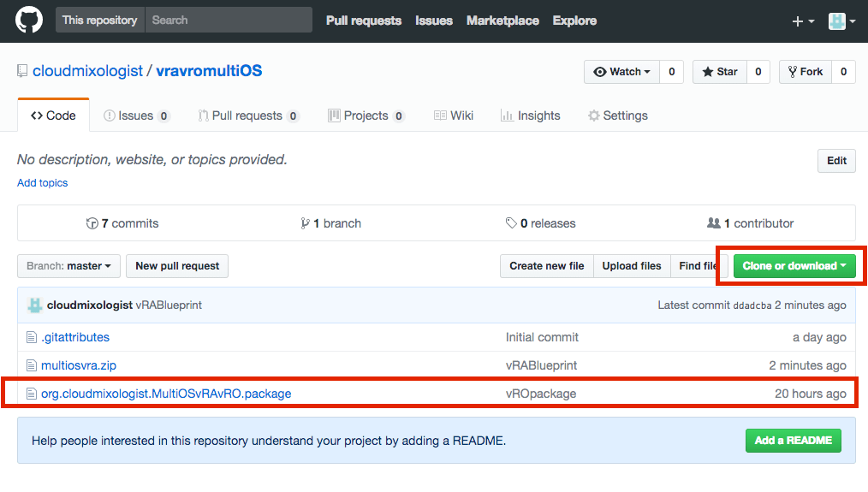Open the vROpackage commit message
868x492 pixels.
[x=541, y=394]
